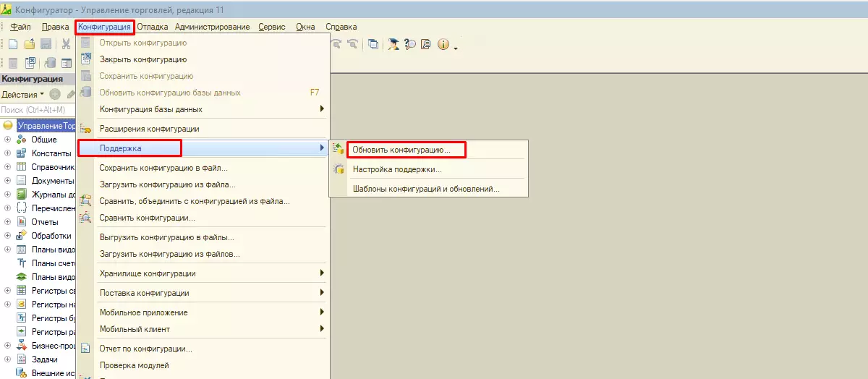Expand the Задачи tree node
The width and height of the screenshot is (868, 379).
pos(8,359)
